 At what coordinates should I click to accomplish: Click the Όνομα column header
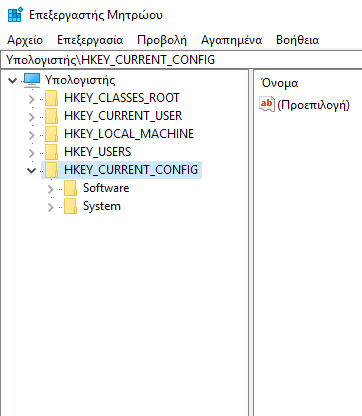[279, 83]
